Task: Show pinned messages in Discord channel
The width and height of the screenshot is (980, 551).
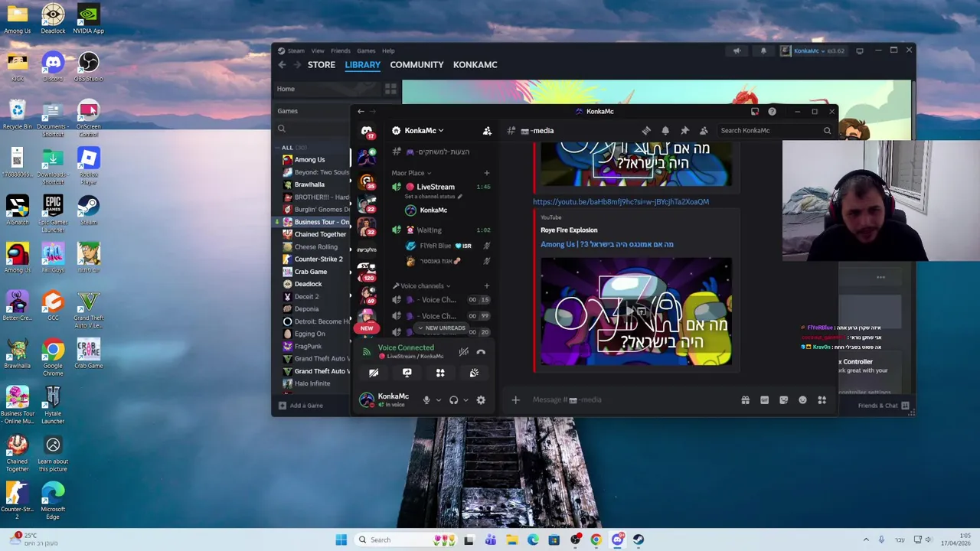Action: [x=684, y=131]
